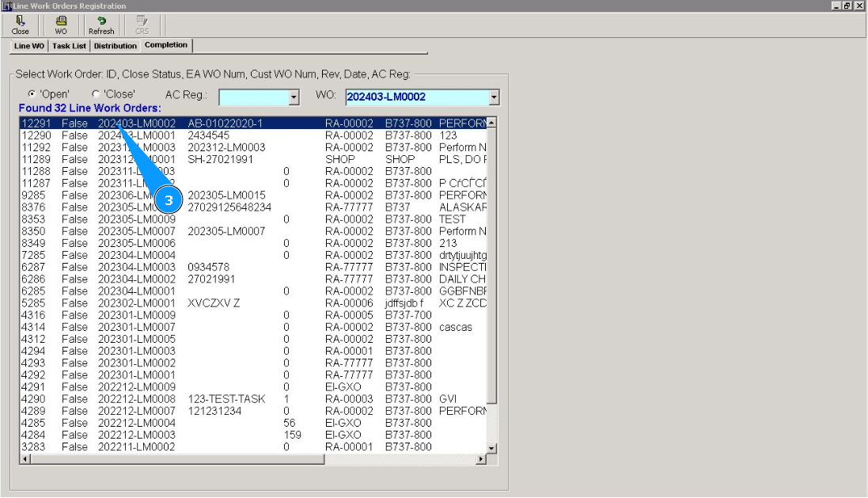Select work order row 4285

click(x=253, y=424)
